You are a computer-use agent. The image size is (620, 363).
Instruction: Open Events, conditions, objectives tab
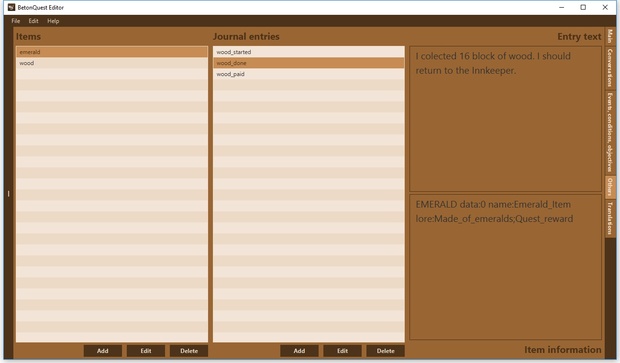(610, 132)
